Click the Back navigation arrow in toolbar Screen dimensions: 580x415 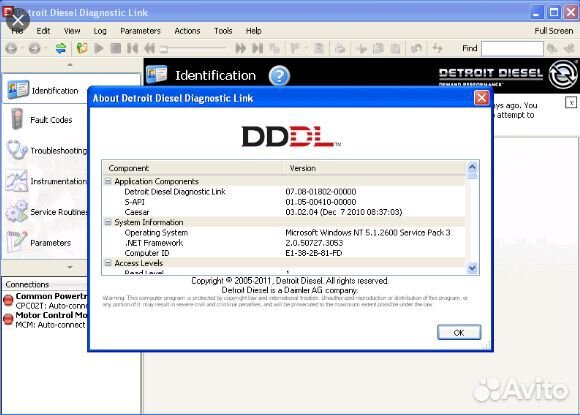pos(11,48)
